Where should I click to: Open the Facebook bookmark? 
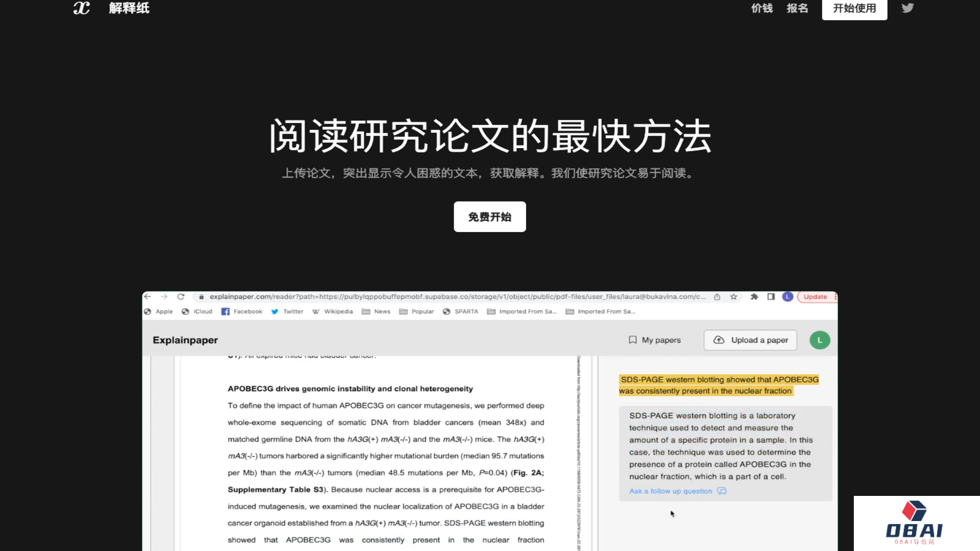[x=242, y=312]
